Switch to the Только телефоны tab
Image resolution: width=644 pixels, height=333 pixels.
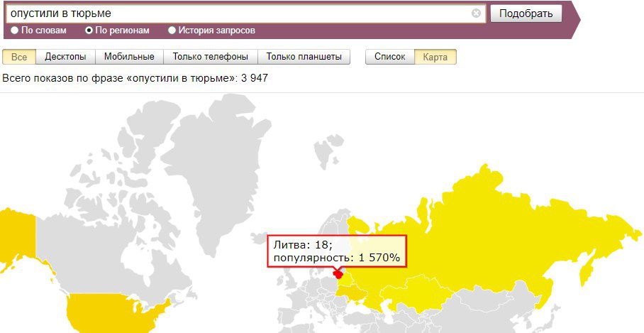pyautogui.click(x=210, y=57)
